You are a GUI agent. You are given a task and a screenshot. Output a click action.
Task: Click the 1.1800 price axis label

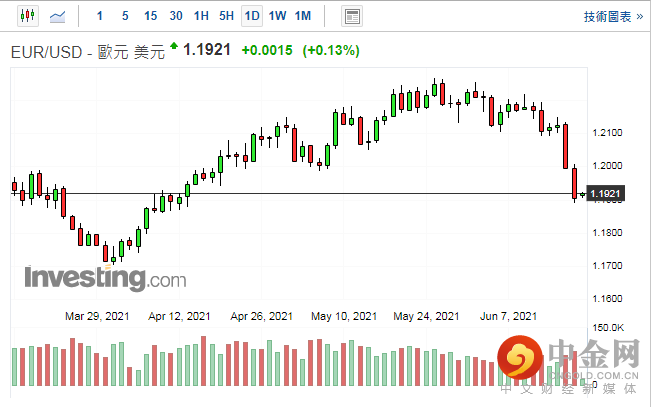607,232
